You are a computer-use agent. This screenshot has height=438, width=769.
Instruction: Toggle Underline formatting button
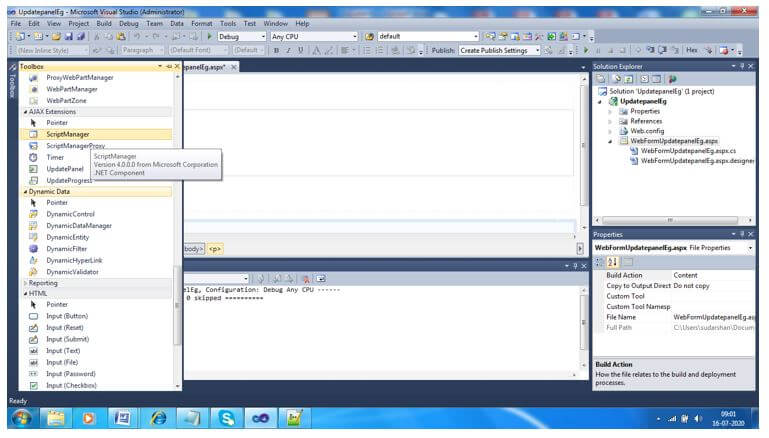click(301, 50)
